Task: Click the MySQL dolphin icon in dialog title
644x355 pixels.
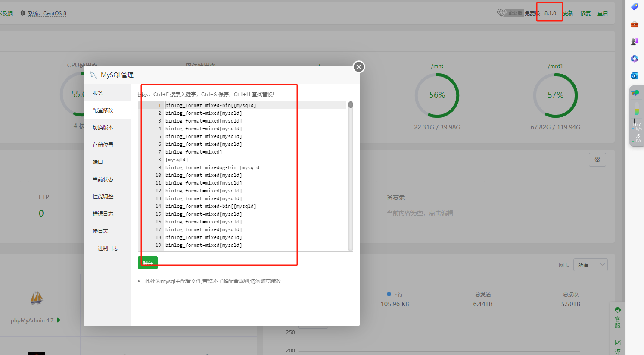Action: tap(93, 75)
